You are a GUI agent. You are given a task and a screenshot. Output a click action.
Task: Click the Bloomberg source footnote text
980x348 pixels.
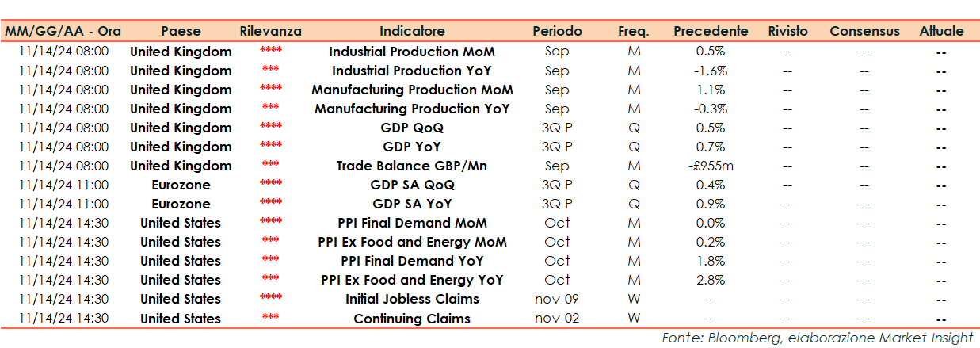pos(818,338)
